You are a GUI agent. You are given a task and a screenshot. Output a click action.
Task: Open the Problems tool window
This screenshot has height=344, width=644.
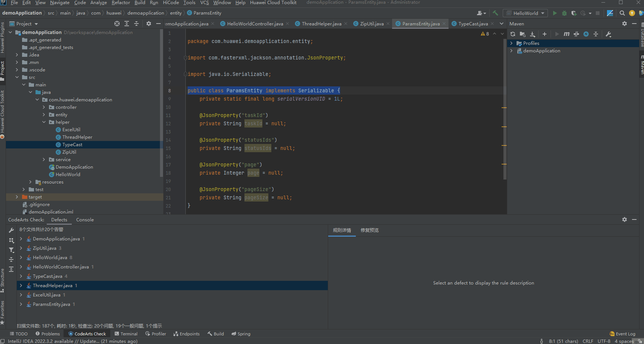click(47, 334)
